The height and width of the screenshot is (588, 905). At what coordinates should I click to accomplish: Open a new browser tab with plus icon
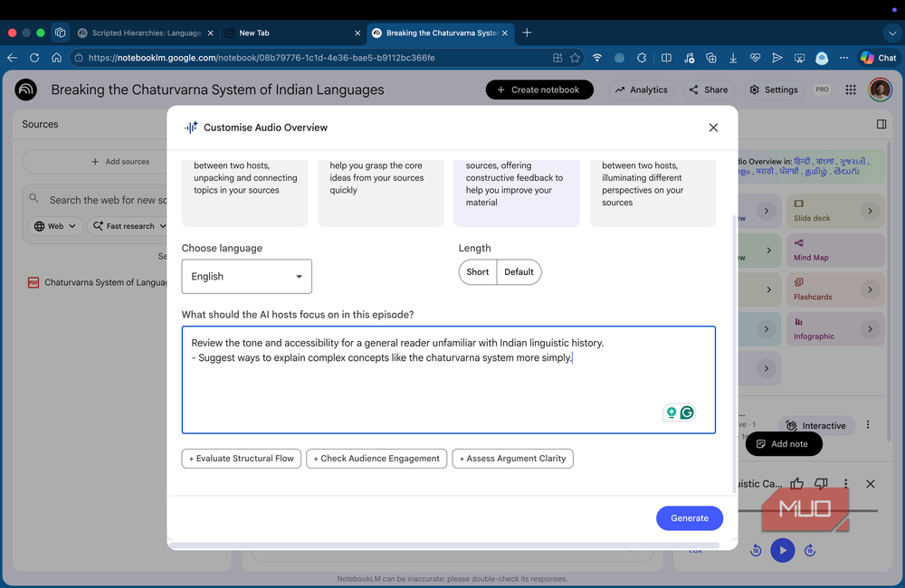tap(527, 33)
